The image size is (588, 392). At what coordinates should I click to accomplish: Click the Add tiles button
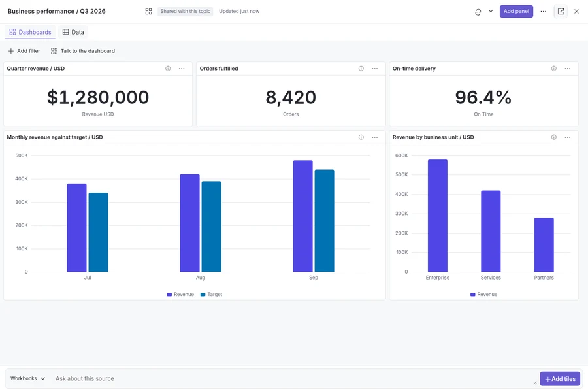coord(560,379)
